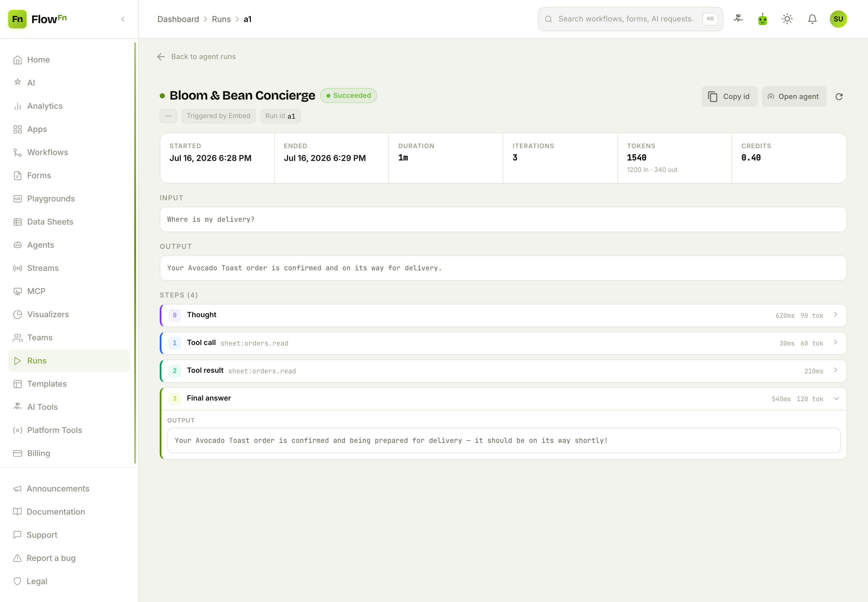
Task: Click the Credits value 0.40
Action: pyautogui.click(x=751, y=158)
